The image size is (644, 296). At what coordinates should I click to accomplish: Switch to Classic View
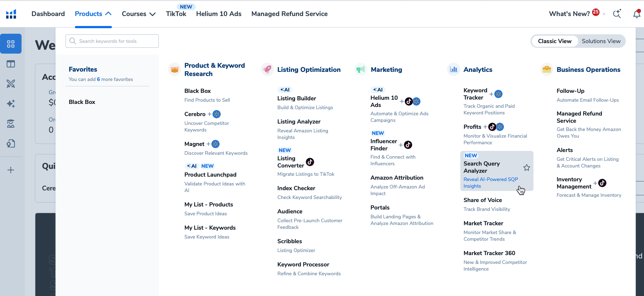(554, 41)
